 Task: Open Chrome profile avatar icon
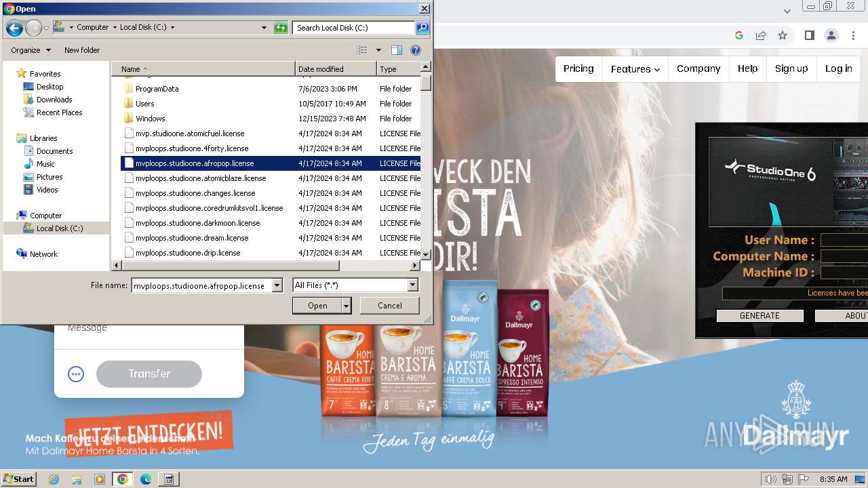tap(831, 35)
